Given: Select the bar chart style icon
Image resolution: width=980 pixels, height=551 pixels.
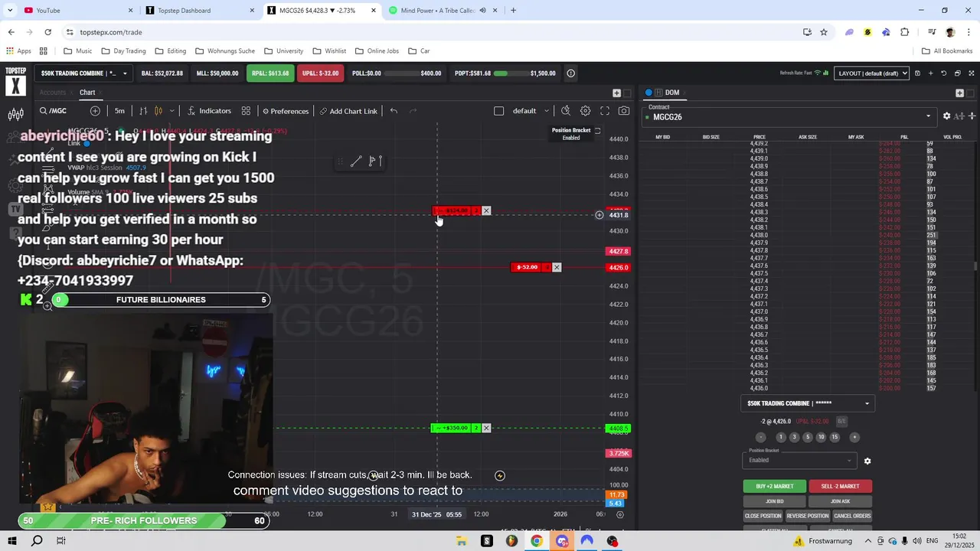Looking at the screenshot, I should click(143, 111).
